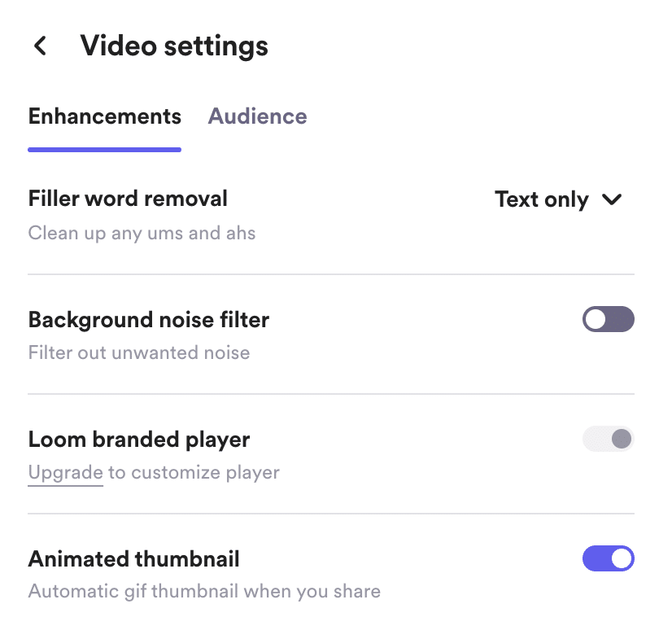Enable the Background noise filter
Image resolution: width=672 pixels, height=617 pixels.
click(x=609, y=319)
